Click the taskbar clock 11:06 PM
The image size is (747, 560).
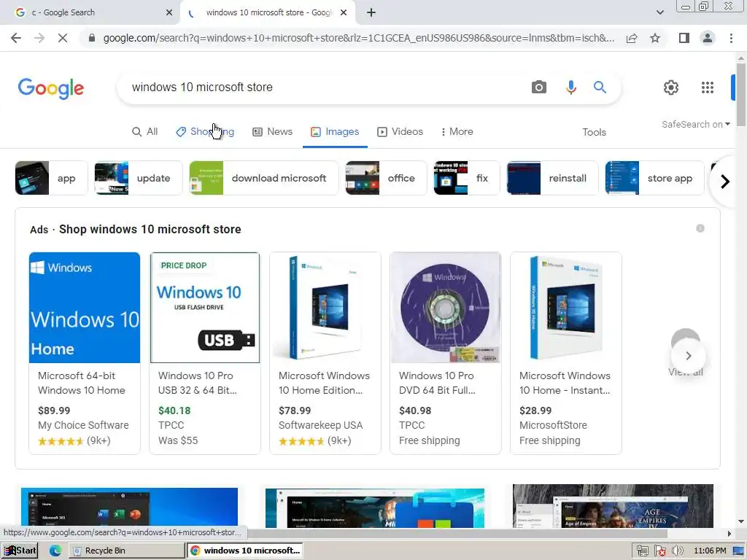point(710,551)
